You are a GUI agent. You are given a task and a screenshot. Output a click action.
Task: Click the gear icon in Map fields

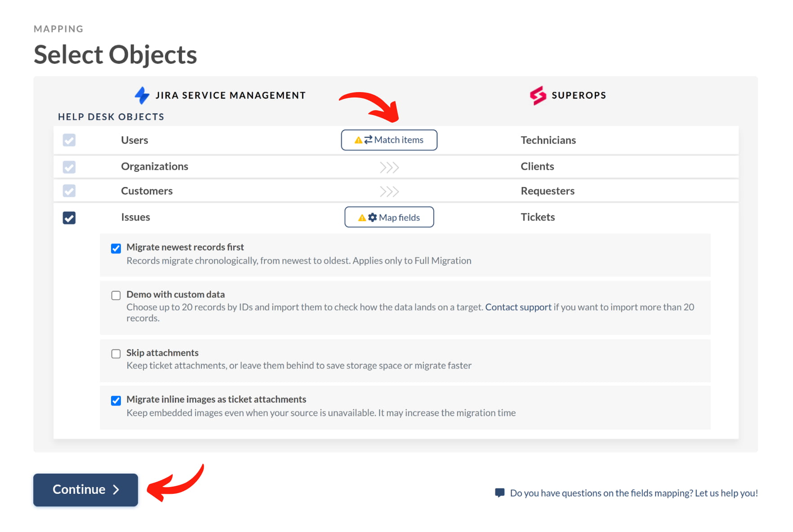coord(372,217)
